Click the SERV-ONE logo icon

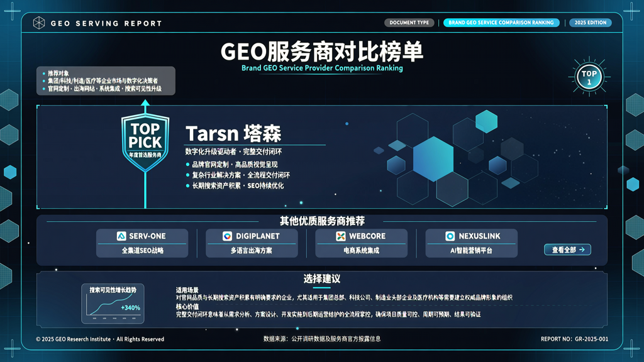(121, 236)
